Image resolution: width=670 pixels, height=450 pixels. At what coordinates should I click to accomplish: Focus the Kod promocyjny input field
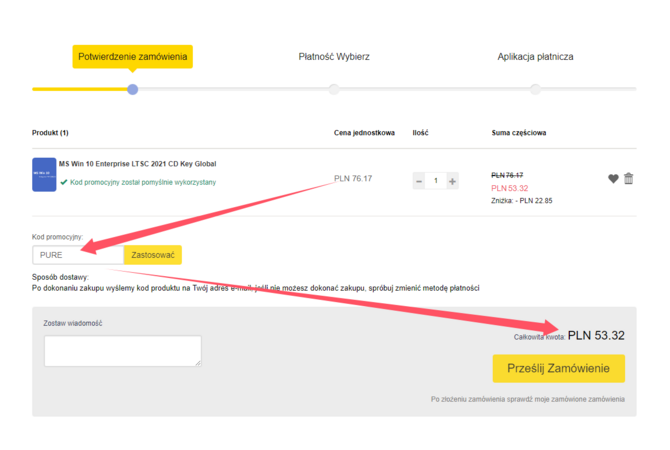(78, 255)
